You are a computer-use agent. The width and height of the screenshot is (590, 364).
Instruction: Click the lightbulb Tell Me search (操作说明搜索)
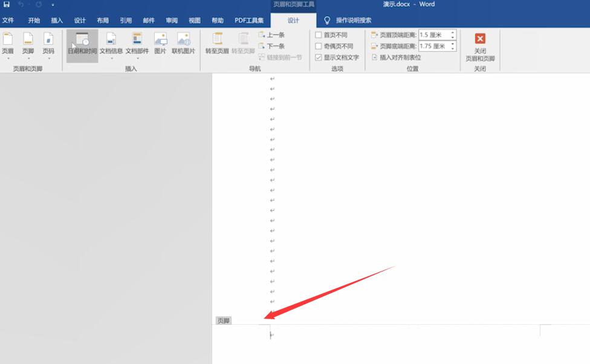coord(348,21)
